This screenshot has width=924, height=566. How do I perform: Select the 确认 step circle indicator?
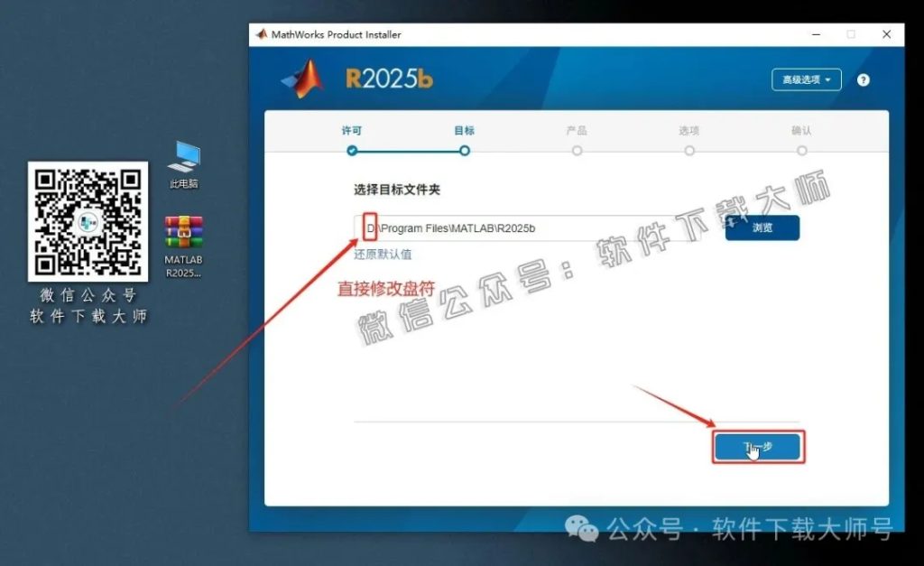pos(801,151)
